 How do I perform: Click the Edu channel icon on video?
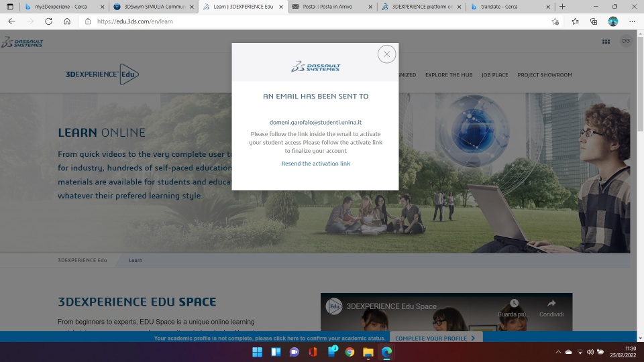(334, 306)
